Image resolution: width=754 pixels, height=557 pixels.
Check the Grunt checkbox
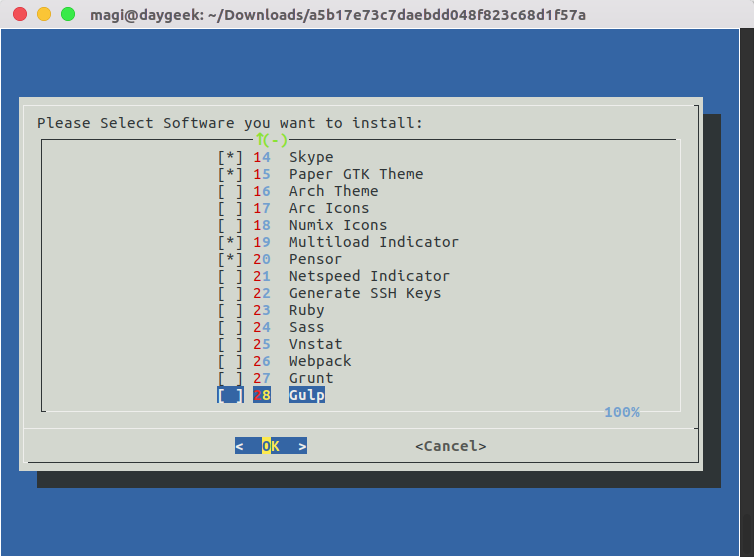pyautogui.click(x=230, y=379)
